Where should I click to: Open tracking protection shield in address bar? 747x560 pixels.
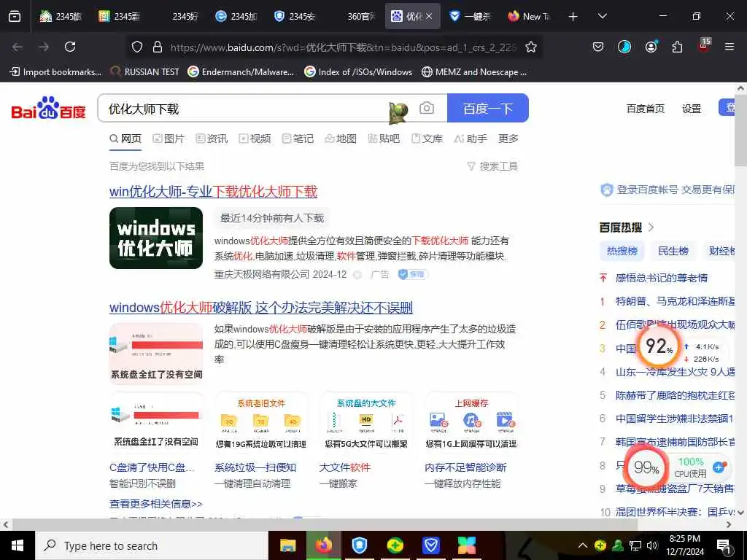(x=137, y=47)
